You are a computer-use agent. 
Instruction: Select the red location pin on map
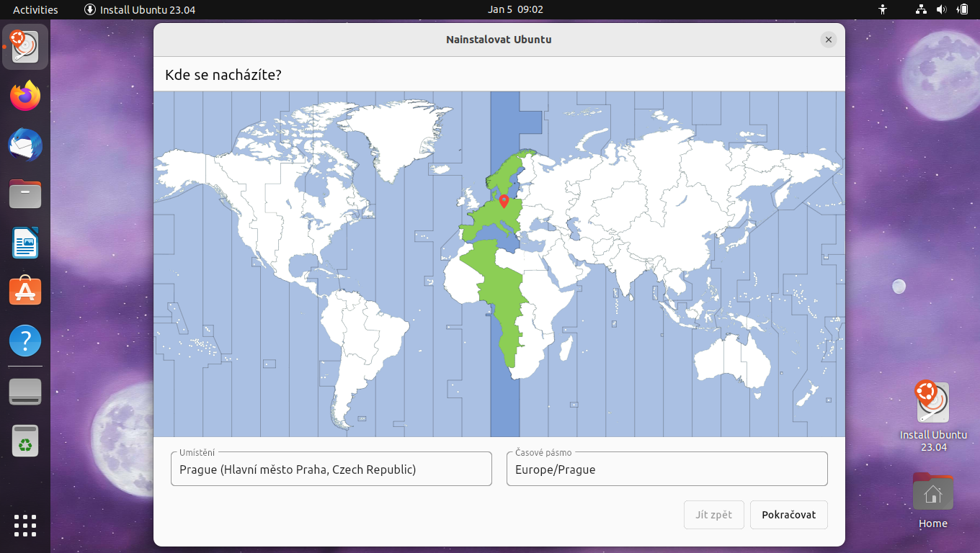click(x=504, y=201)
